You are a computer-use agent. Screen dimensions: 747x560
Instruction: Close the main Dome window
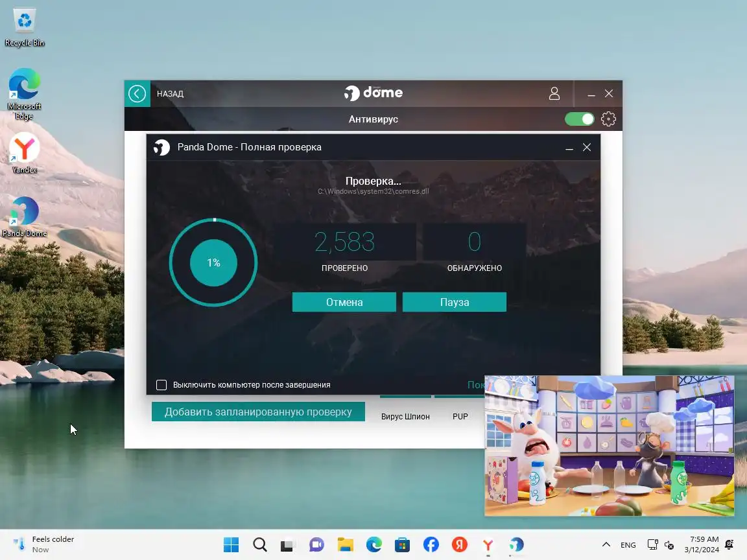pyautogui.click(x=609, y=94)
